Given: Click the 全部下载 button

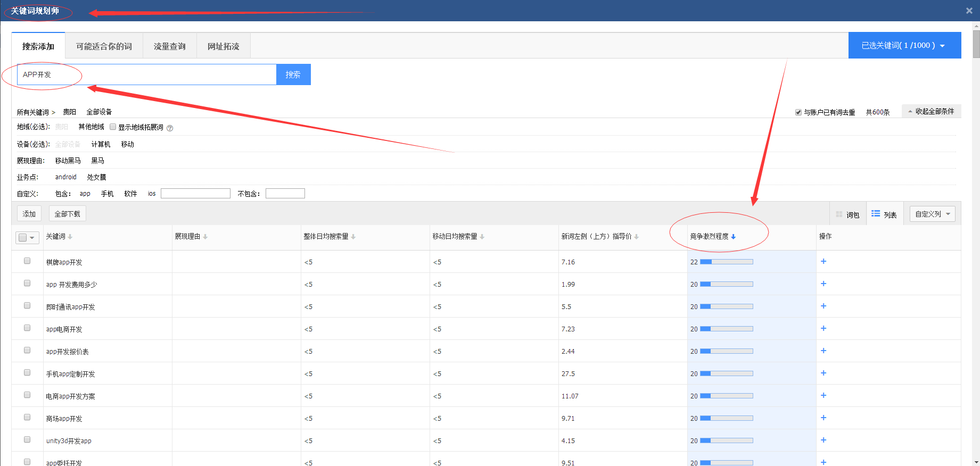Looking at the screenshot, I should click(x=68, y=214).
